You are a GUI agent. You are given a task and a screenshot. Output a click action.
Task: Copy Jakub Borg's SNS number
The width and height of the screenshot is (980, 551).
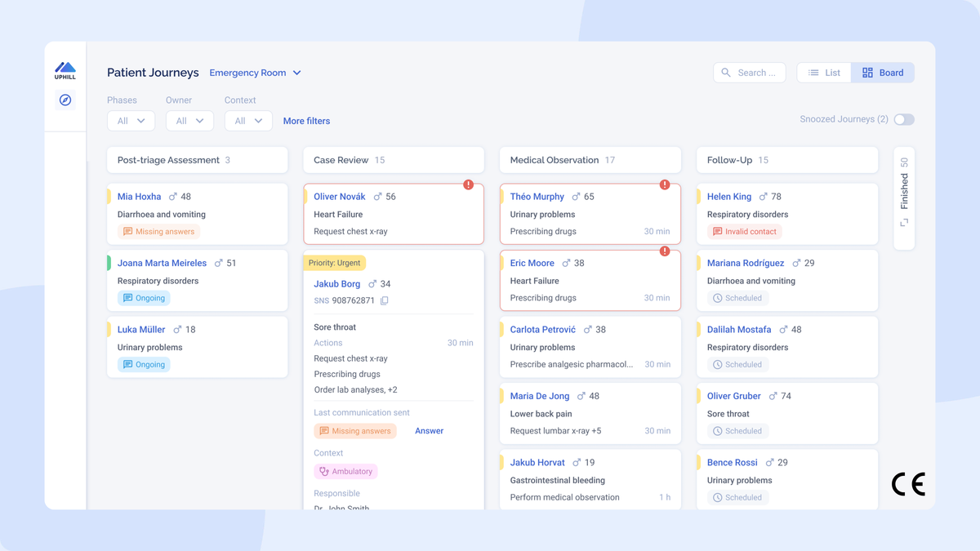(x=385, y=300)
